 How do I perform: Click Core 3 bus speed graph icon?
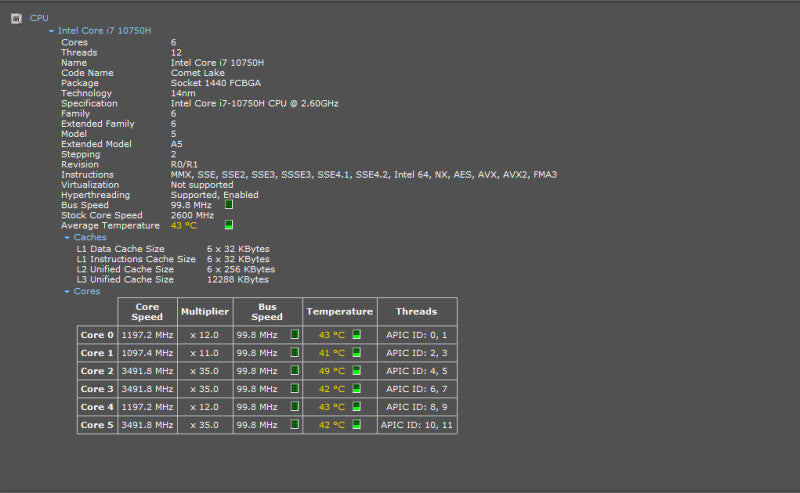coord(294,388)
